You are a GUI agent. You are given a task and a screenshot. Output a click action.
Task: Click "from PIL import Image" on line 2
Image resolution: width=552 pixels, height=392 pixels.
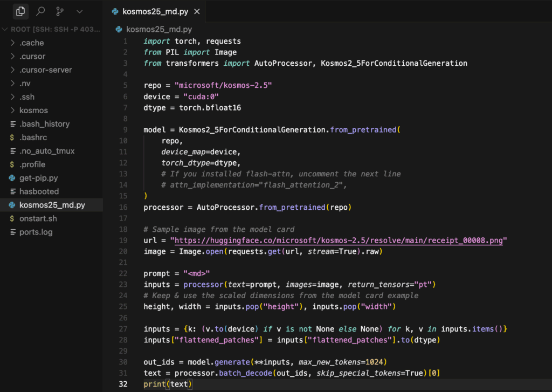click(190, 52)
